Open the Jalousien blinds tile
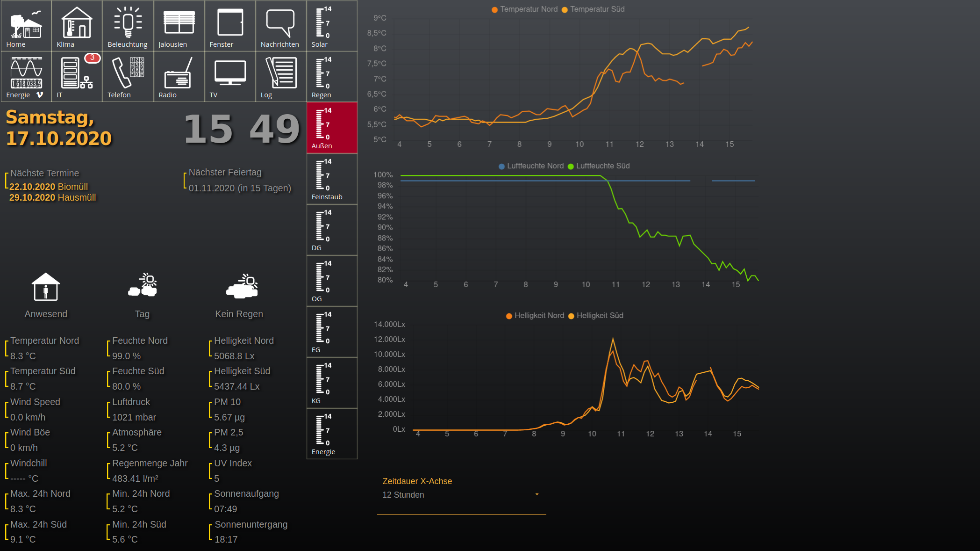 [x=179, y=26]
